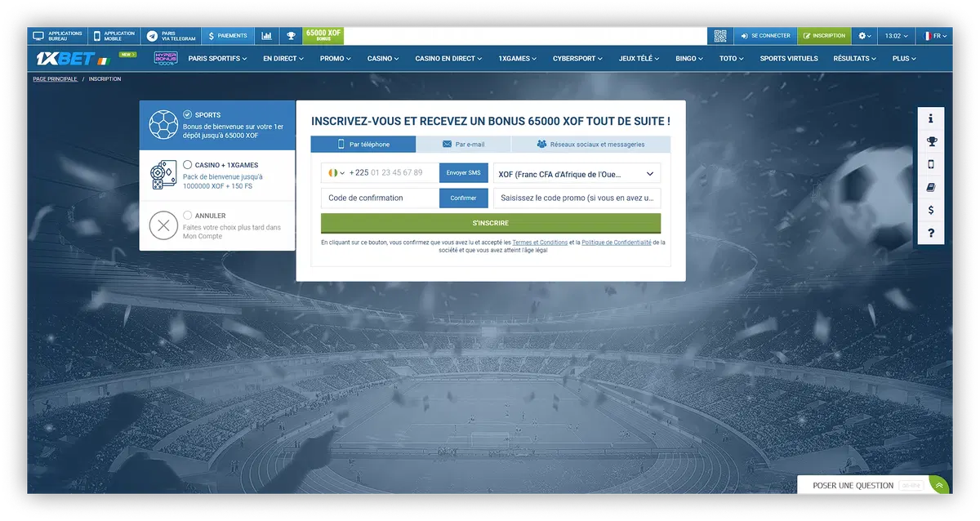Open the XOF currency dropdown

click(577, 174)
